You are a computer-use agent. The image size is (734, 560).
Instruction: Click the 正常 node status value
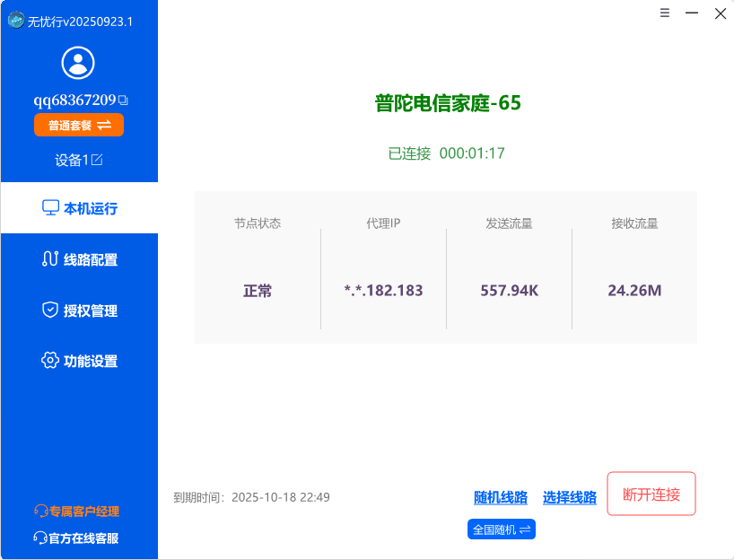click(x=258, y=292)
